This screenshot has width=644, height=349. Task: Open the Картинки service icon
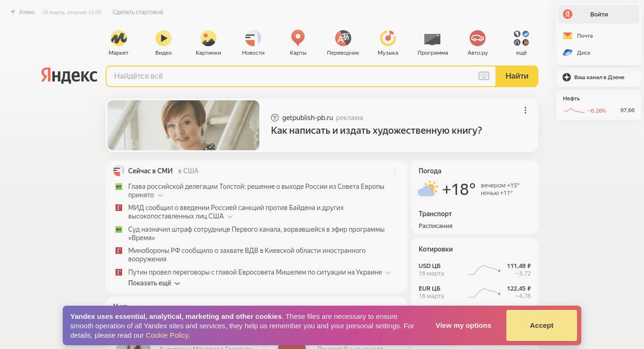[208, 38]
